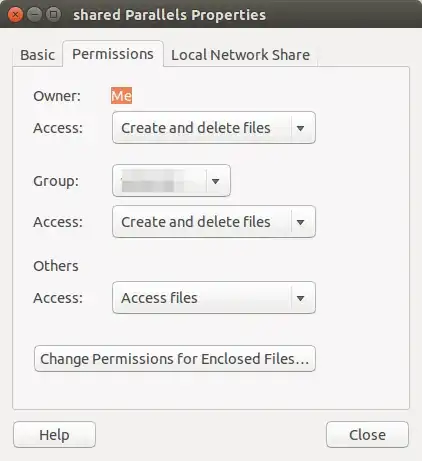Select the Permissions tab
422x461 pixels.
click(113, 54)
